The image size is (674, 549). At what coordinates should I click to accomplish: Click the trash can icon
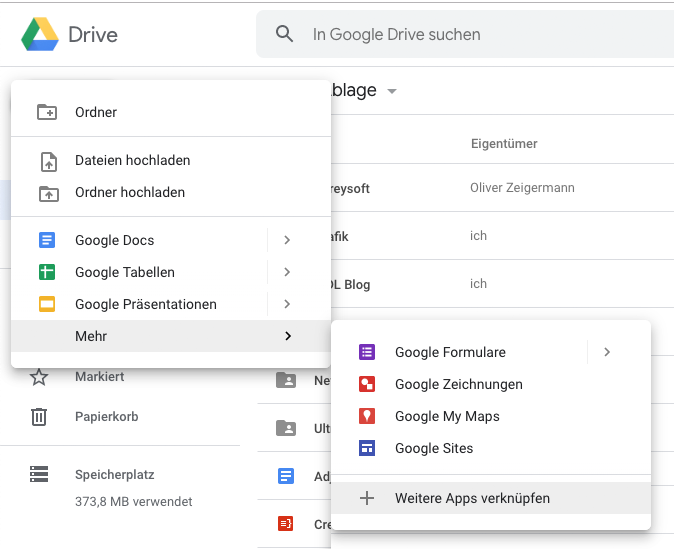pos(39,417)
